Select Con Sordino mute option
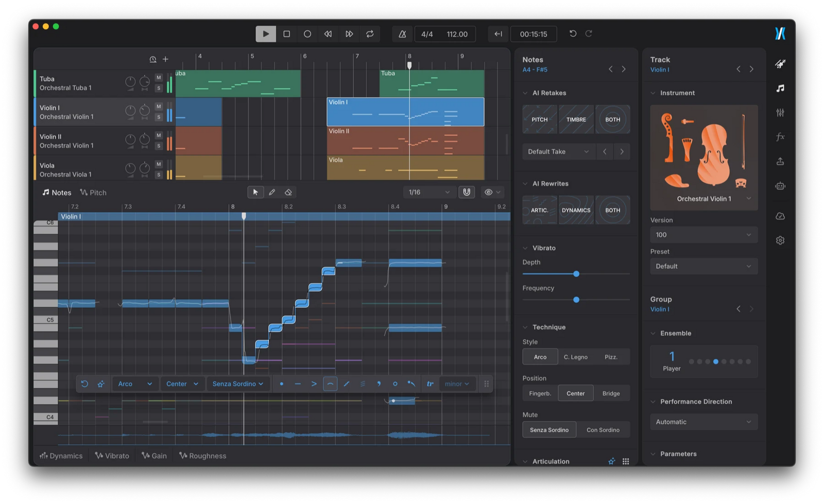Viewport: 824px width, 504px height. (x=603, y=430)
